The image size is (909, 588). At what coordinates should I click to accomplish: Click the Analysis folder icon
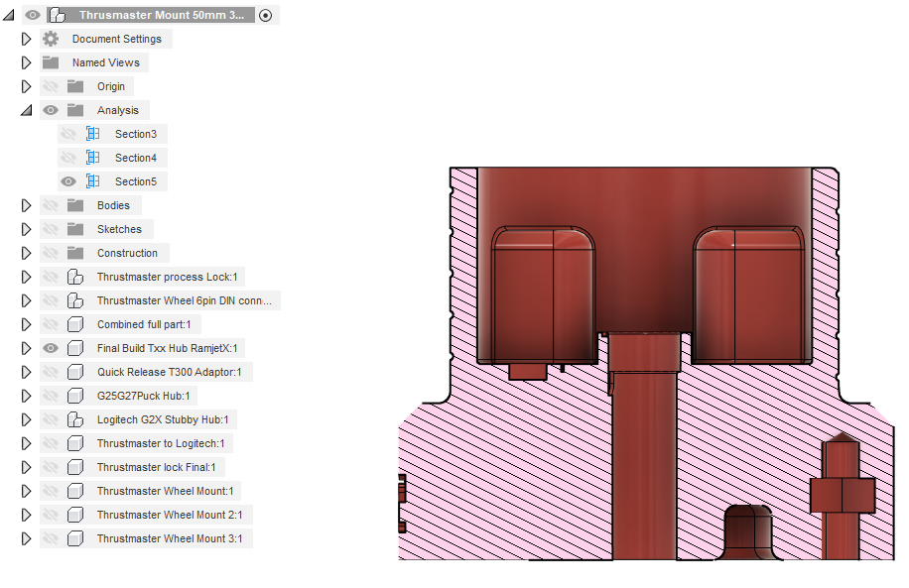click(75, 110)
